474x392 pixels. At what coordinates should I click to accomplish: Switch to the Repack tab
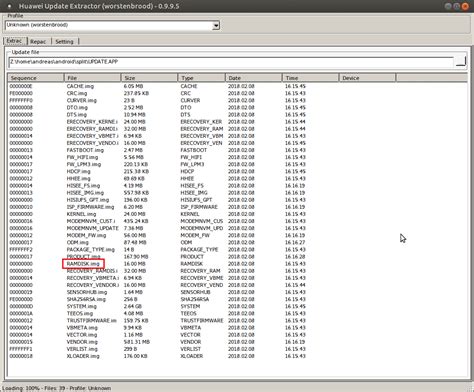[x=38, y=42]
